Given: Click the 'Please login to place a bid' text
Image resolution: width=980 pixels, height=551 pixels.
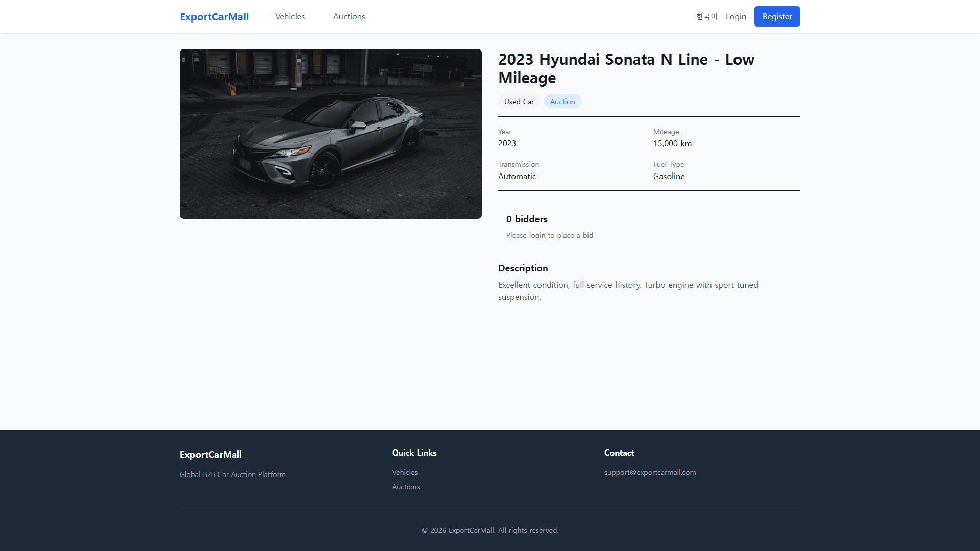Looking at the screenshot, I should (549, 235).
